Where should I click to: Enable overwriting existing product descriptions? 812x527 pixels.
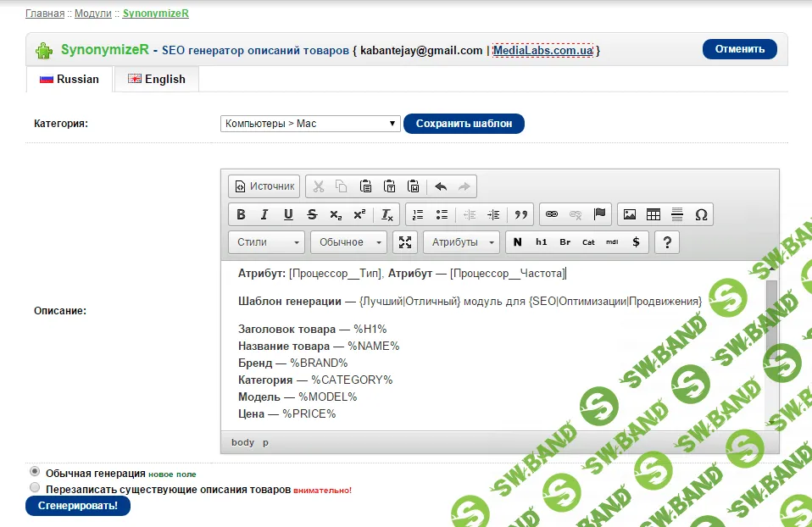[34, 486]
